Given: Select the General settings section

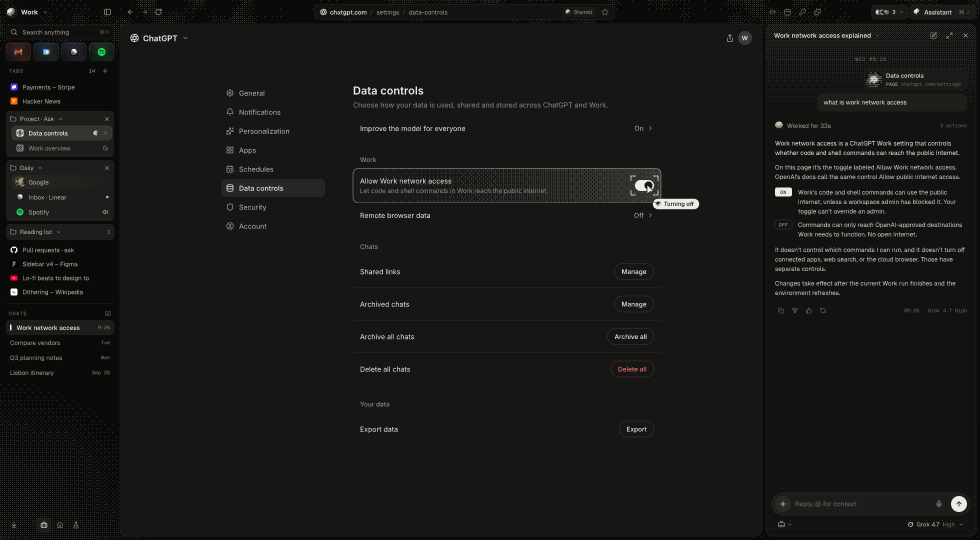Looking at the screenshot, I should pos(273,93).
